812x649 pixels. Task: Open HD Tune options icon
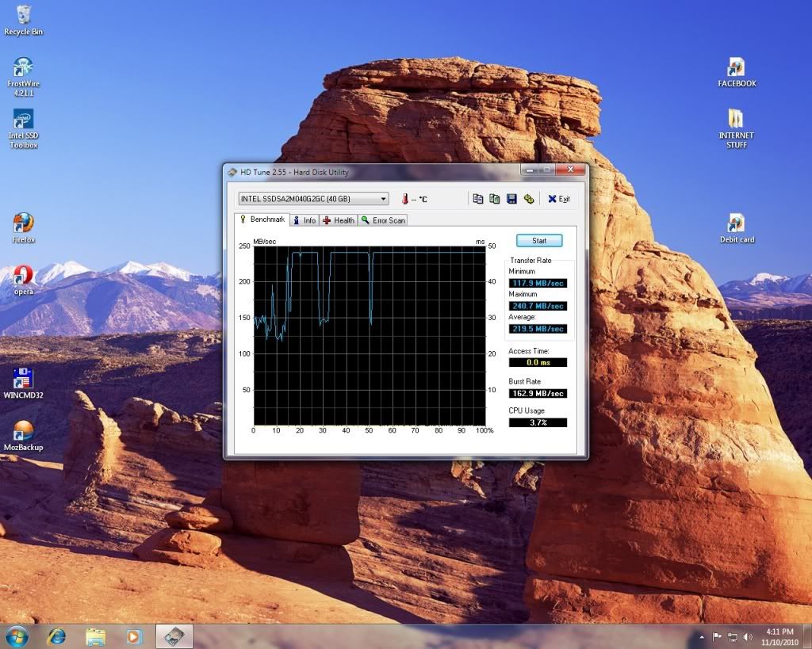(x=529, y=199)
